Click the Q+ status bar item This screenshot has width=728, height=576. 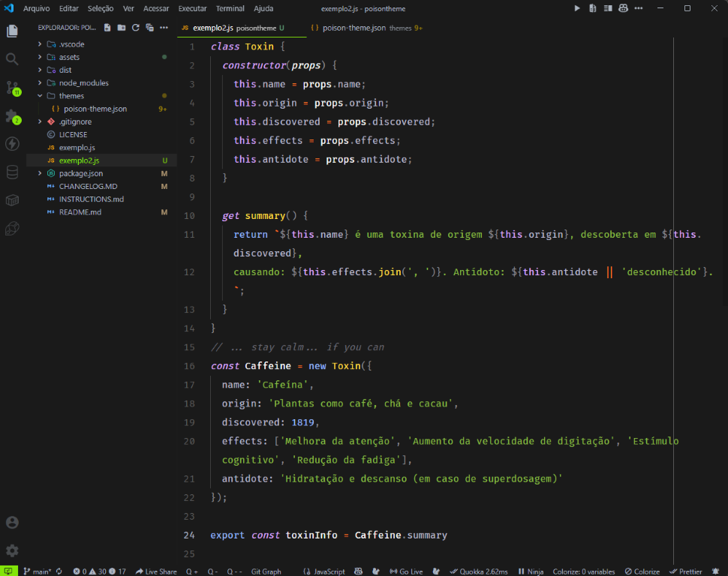pyautogui.click(x=191, y=571)
